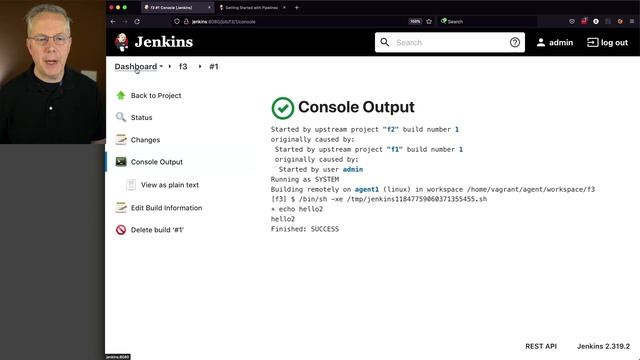Click the plain text document icon
Image resolution: width=640 pixels, height=360 pixels.
point(131,184)
